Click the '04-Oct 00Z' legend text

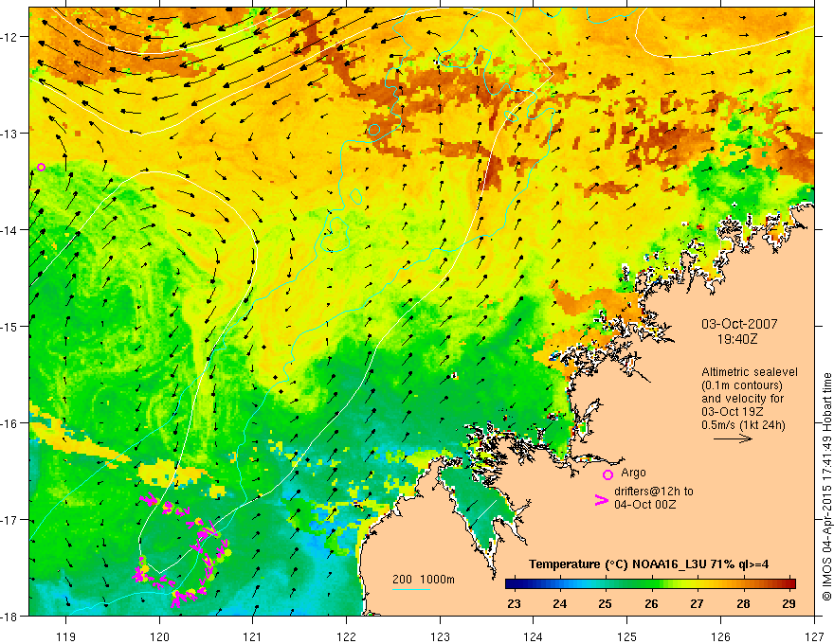(x=645, y=505)
